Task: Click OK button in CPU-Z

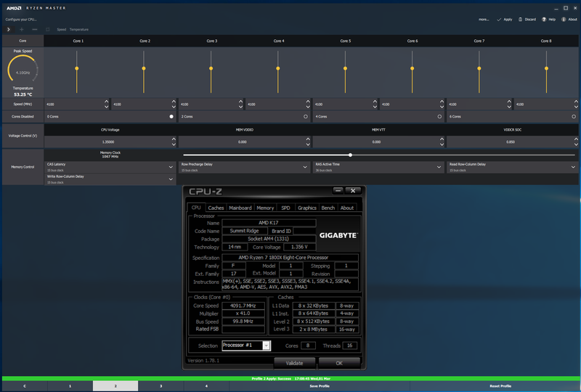Action: [x=339, y=363]
